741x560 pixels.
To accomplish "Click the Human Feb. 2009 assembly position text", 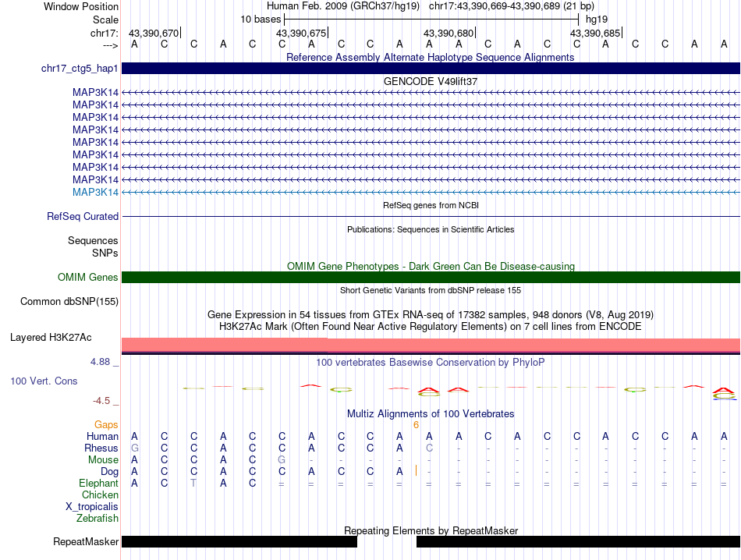I will (x=430, y=6).
